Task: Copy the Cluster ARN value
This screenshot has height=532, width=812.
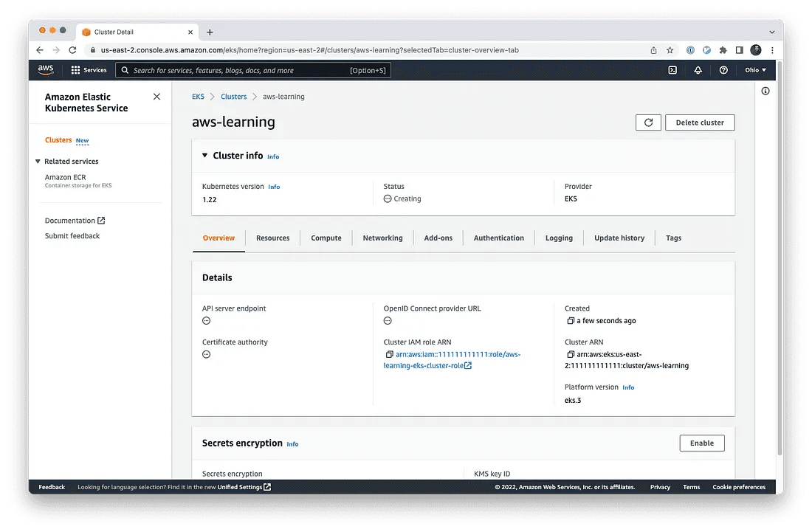Action: [570, 354]
